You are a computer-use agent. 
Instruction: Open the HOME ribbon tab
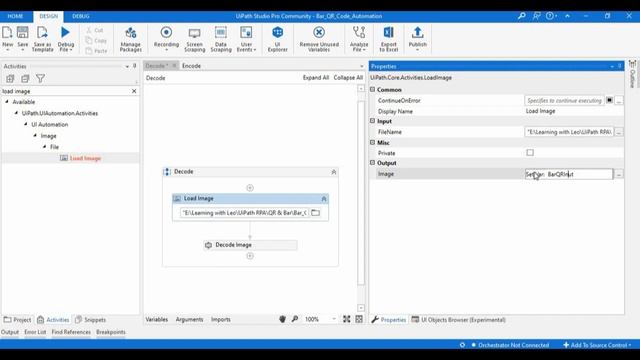[15, 16]
